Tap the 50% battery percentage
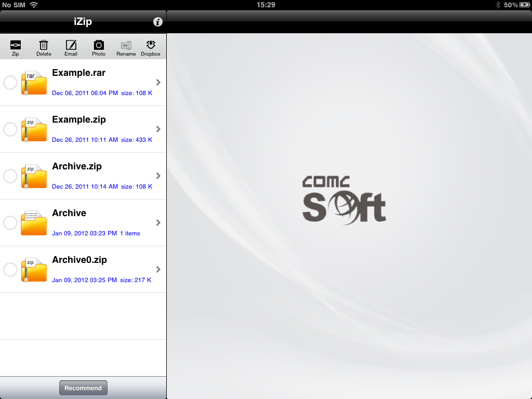This screenshot has height=399, width=532. pos(511,5)
